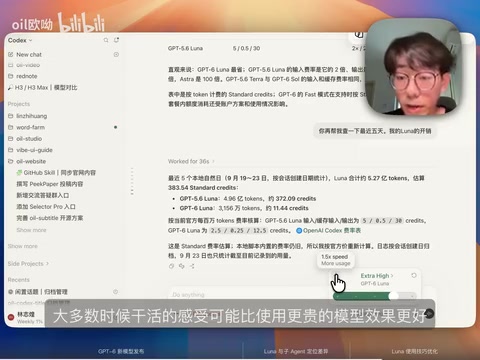This screenshot has height=360, width=480.
Task: Open the Extra High reasoning submenu
Action: 377,276
